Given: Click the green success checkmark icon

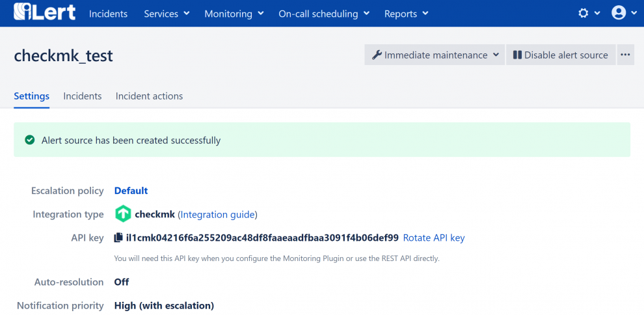Looking at the screenshot, I should pyautogui.click(x=29, y=140).
